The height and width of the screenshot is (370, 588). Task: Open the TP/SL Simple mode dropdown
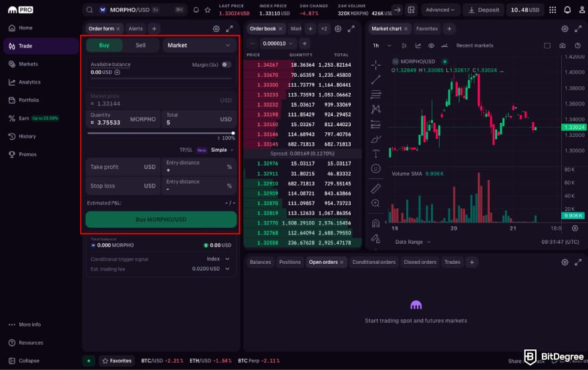coord(222,150)
